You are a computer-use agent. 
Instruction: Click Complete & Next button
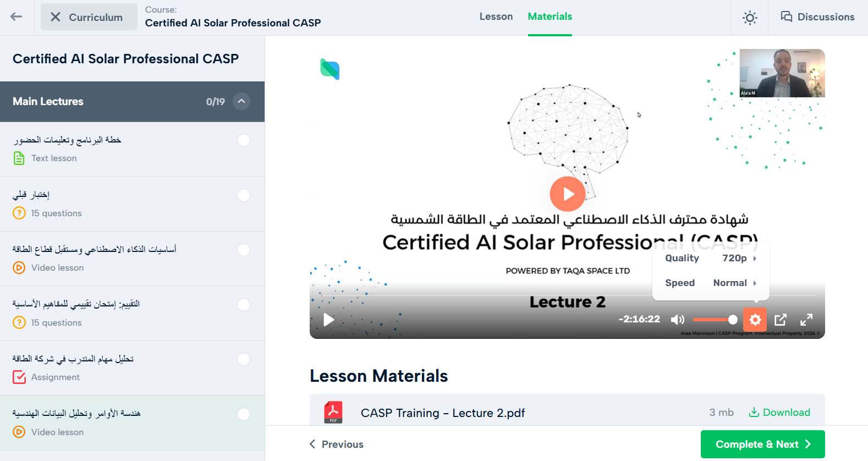point(762,444)
